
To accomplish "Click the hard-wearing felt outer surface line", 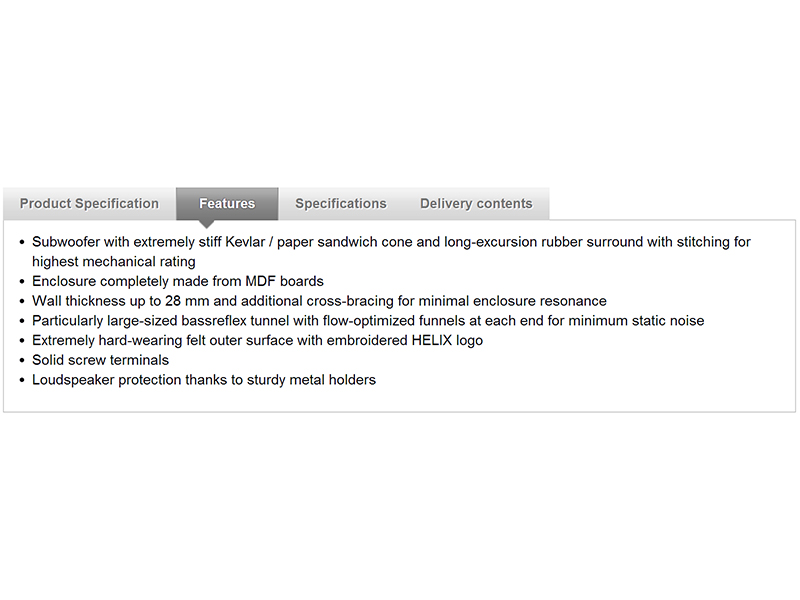I will [x=257, y=340].
